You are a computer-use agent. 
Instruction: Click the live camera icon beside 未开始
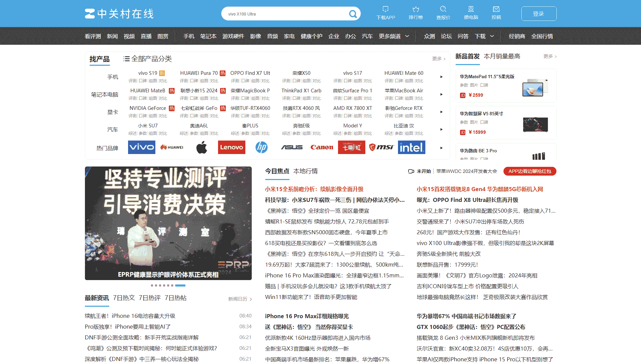click(411, 171)
